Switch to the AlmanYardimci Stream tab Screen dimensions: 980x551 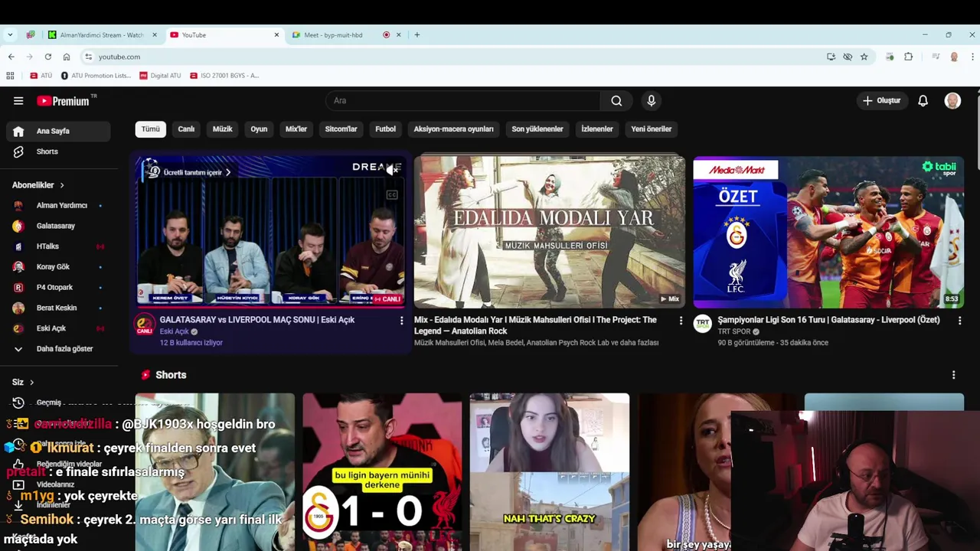tap(102, 34)
